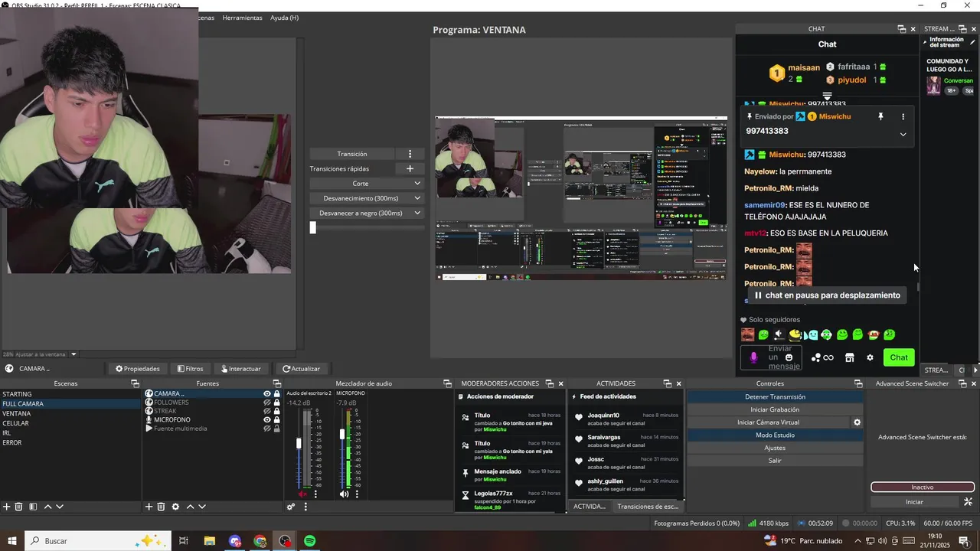980x551 pixels.
Task: Move the selected source up
Action: coord(191,507)
